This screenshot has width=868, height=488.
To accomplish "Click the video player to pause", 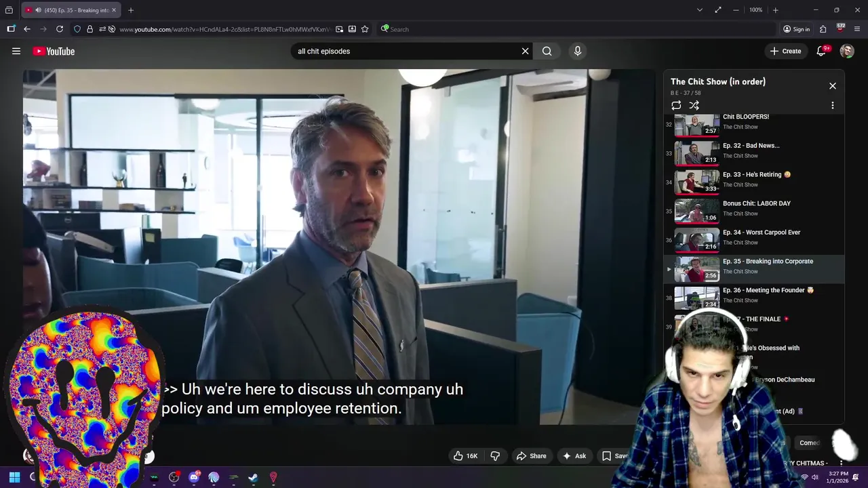I will [339, 247].
